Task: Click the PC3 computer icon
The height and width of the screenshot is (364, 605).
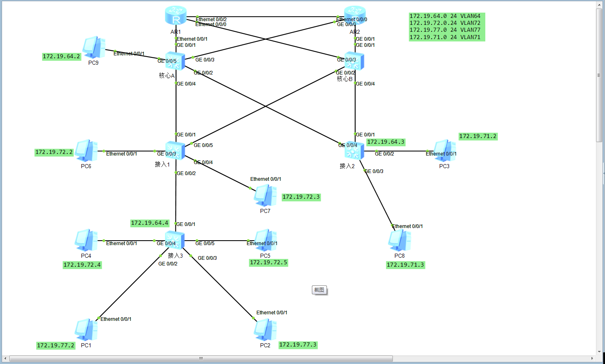Action: click(445, 151)
